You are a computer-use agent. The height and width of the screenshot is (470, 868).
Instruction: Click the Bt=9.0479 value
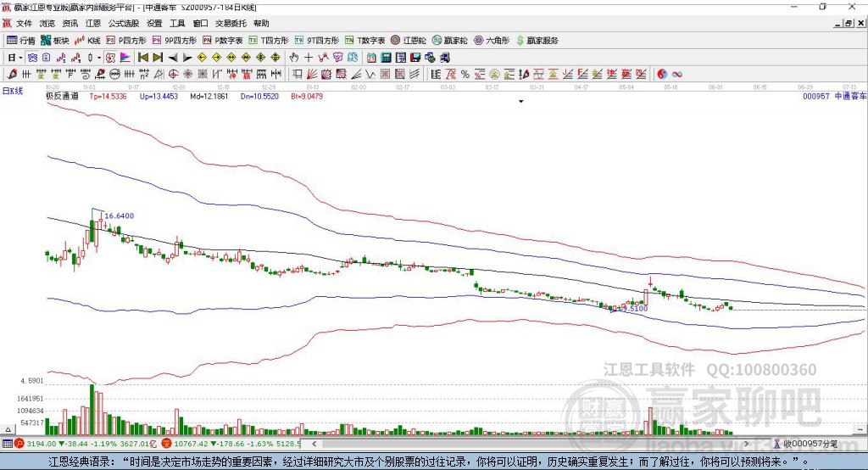click(x=307, y=97)
